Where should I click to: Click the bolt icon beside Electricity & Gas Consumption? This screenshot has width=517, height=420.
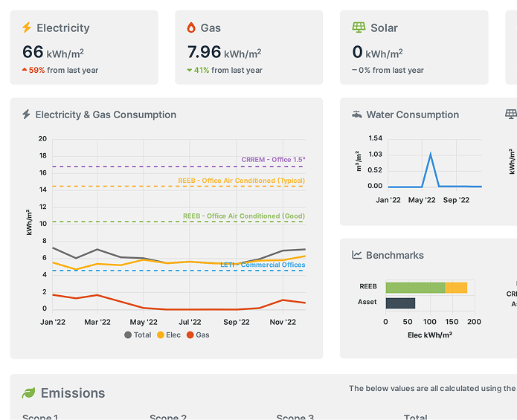point(26,114)
